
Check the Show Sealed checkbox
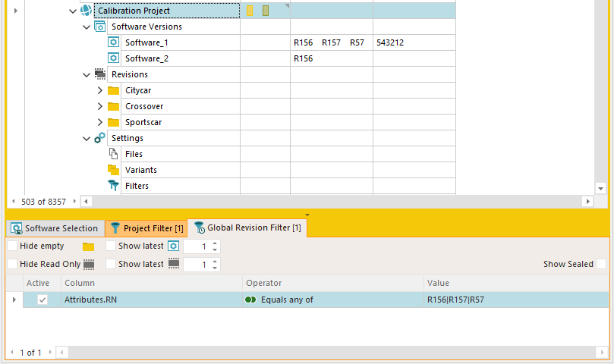point(601,264)
